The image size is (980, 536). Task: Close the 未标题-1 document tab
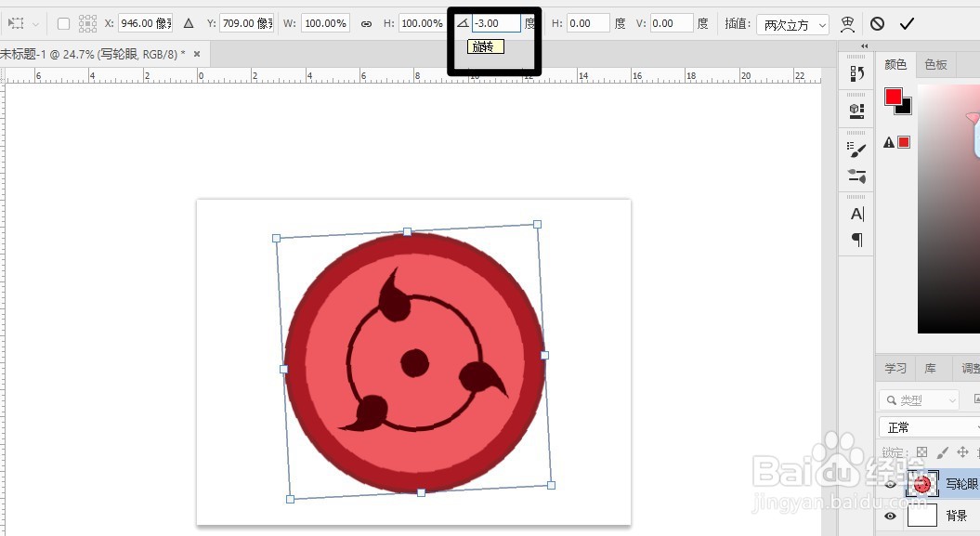(197, 55)
